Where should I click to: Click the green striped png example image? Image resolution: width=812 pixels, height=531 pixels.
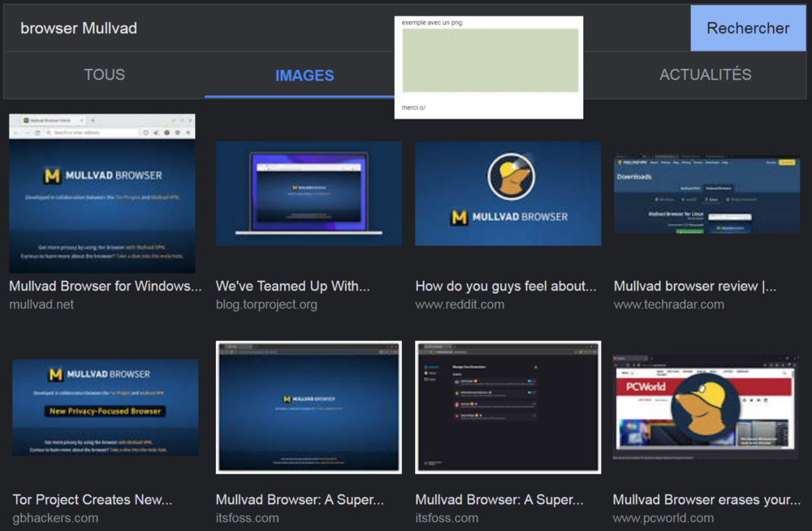pyautogui.click(x=490, y=60)
